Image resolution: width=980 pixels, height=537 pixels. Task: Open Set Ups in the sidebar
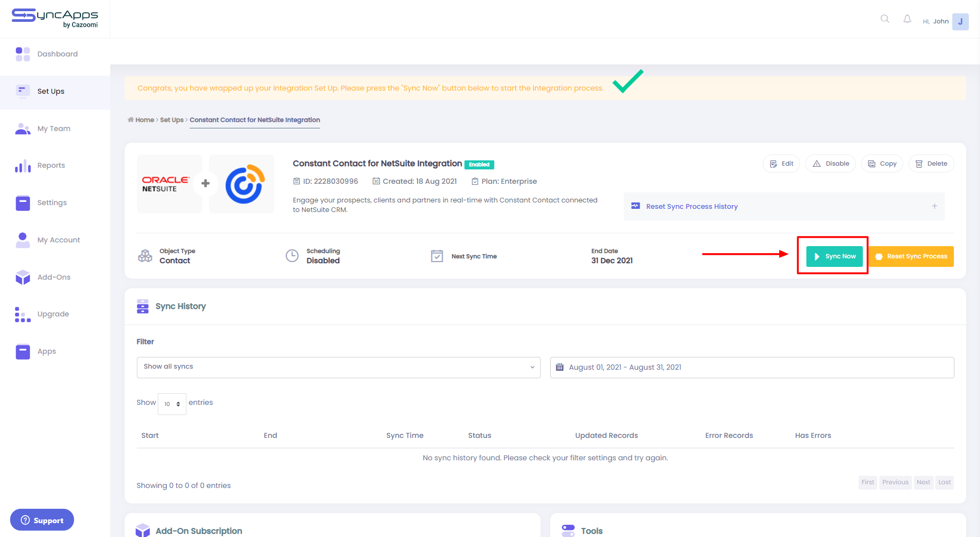click(55, 91)
